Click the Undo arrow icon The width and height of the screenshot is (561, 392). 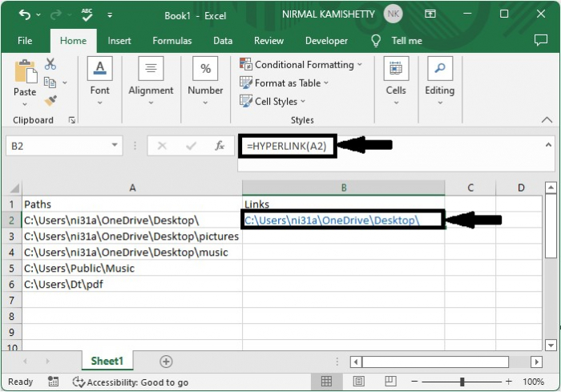pyautogui.click(x=25, y=14)
